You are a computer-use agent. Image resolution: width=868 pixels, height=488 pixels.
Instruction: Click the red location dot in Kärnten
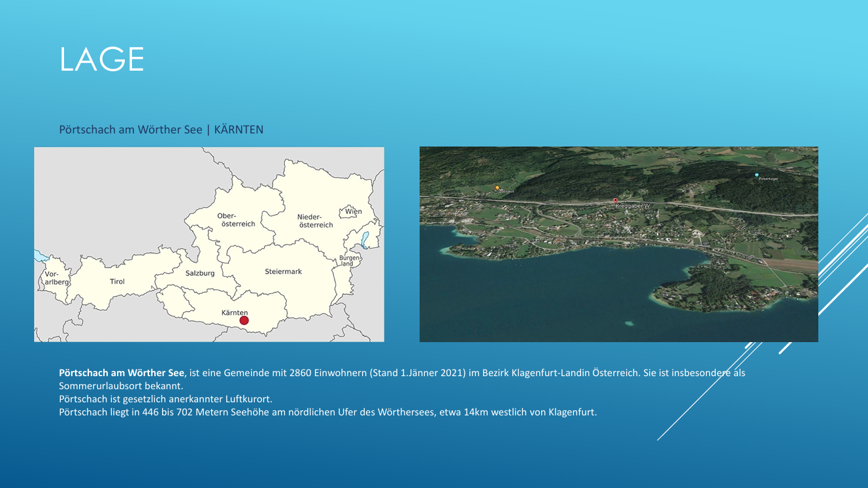coord(244,321)
